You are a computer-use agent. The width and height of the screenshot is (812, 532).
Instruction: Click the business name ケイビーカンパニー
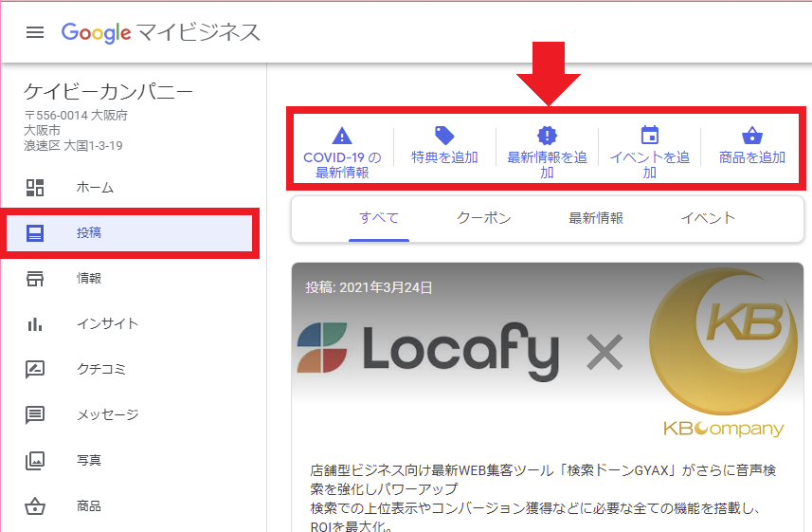tap(108, 92)
